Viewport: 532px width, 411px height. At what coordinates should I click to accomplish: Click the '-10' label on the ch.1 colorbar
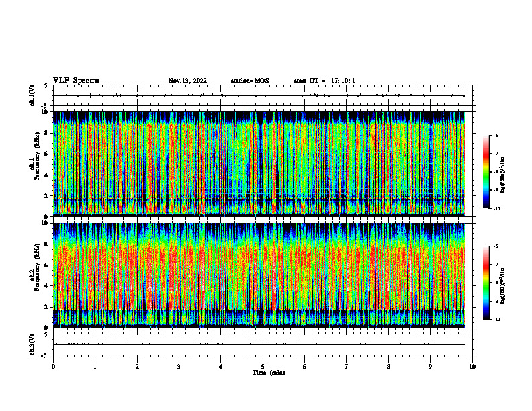497,209
